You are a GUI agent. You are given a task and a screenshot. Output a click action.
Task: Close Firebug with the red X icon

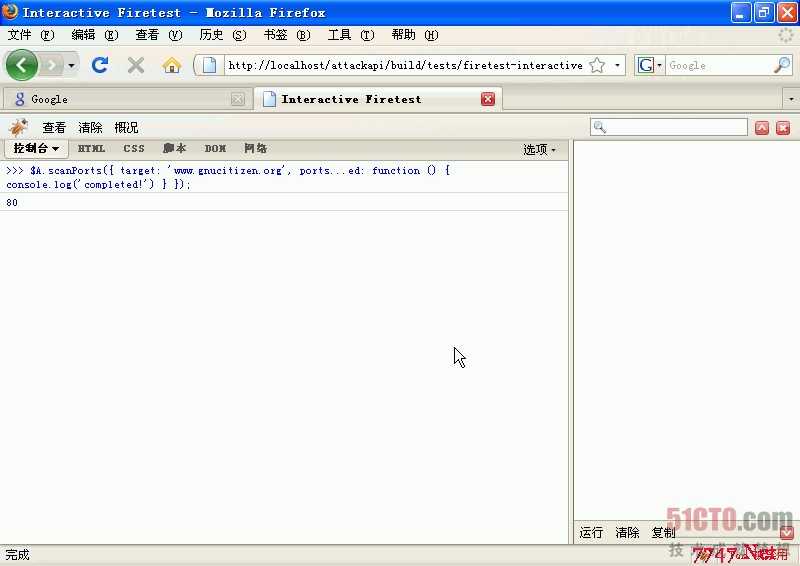tap(783, 128)
